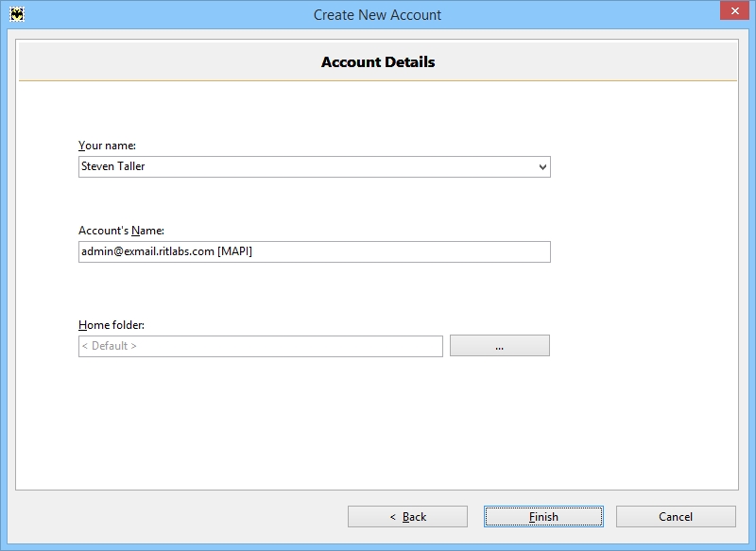The image size is (756, 551).
Task: Click the "Your name:" label
Action: (x=107, y=146)
